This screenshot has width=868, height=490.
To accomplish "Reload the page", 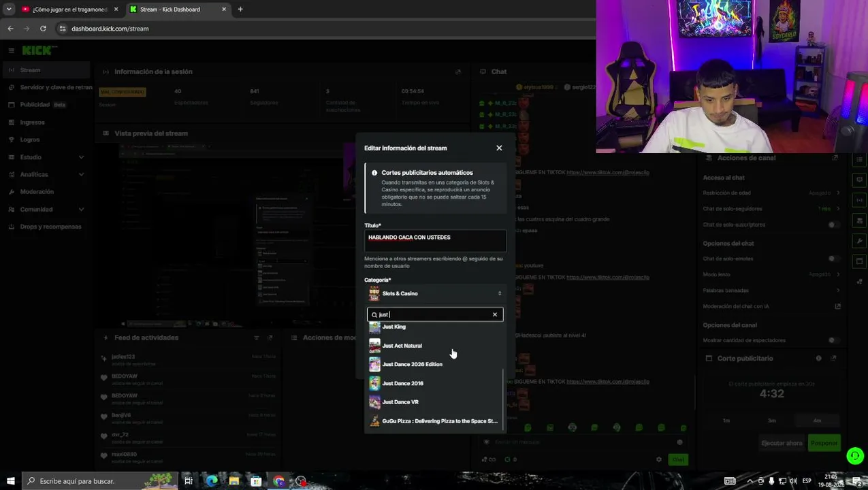I will [x=43, y=29].
